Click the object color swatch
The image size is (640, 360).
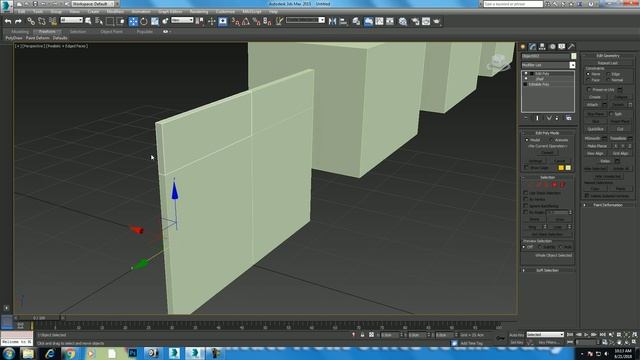click(573, 56)
